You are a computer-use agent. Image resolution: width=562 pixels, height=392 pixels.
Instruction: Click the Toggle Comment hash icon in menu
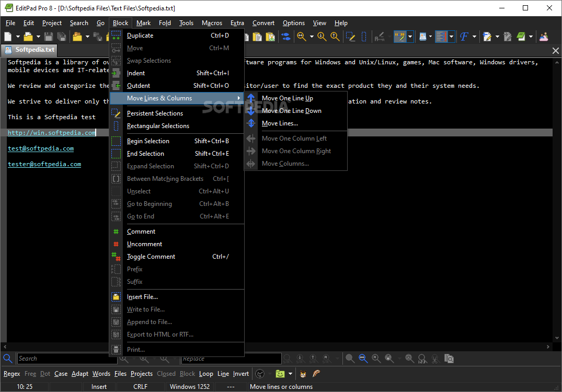click(x=116, y=257)
